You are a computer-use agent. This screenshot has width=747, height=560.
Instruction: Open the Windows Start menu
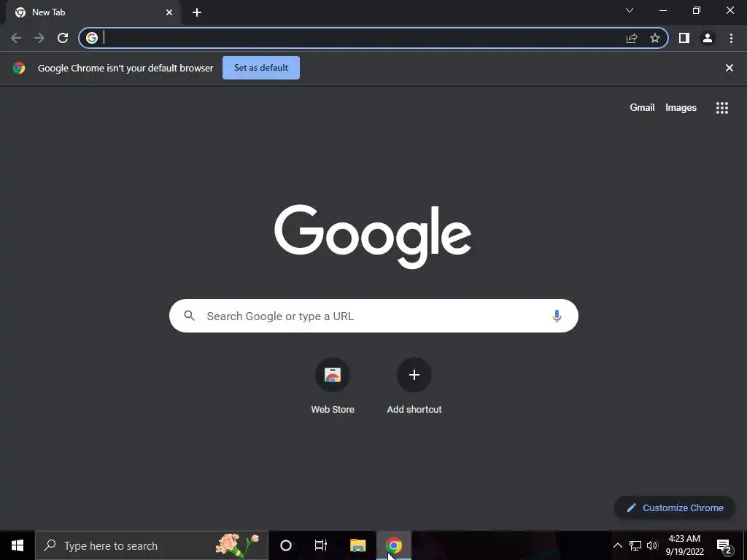pyautogui.click(x=18, y=545)
